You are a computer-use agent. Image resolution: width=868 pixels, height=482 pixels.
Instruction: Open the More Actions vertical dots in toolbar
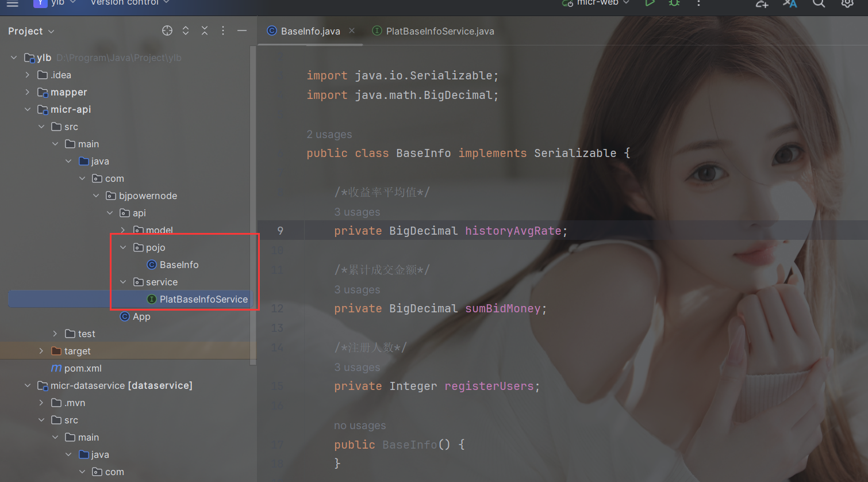[698, 3]
